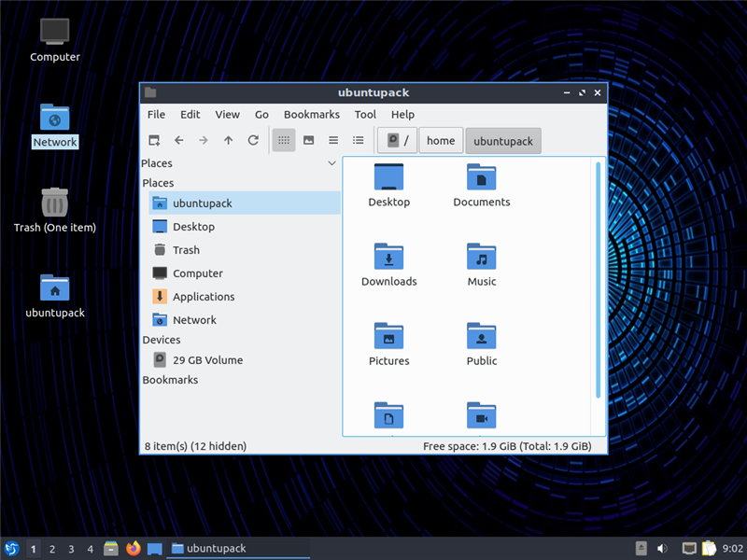Select the 29 GB Volume device
The height and width of the screenshot is (560, 747).
pyautogui.click(x=245, y=360)
